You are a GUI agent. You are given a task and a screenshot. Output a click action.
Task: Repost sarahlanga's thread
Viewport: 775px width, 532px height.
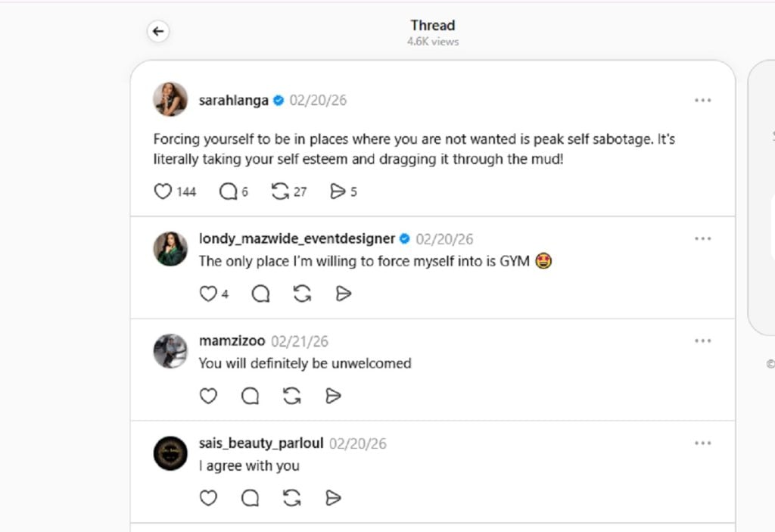pos(281,192)
